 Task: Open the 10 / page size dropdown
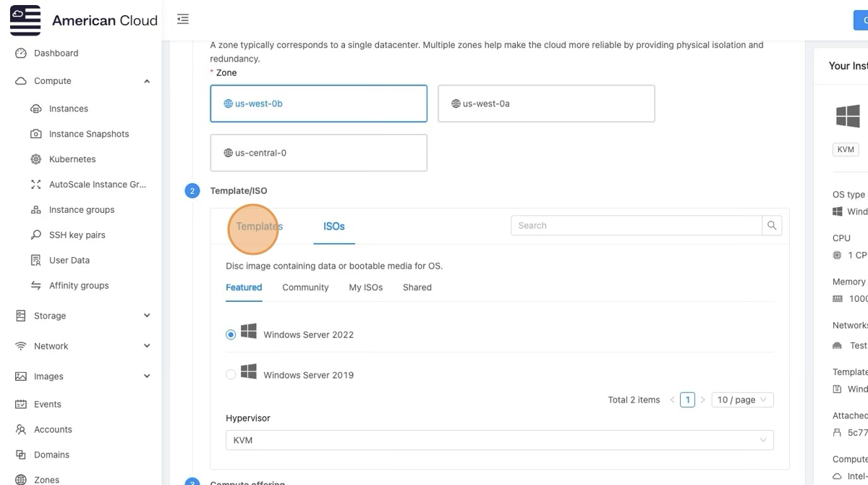[743, 400]
